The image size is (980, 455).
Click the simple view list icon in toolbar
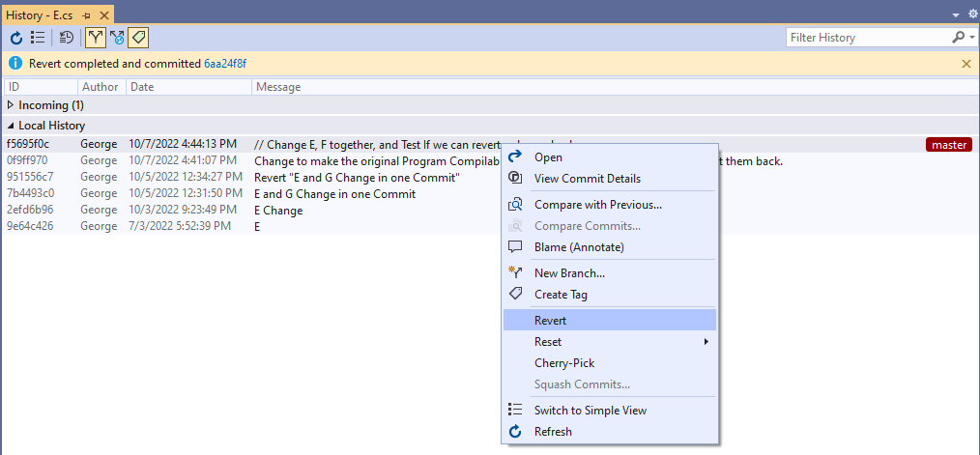(38, 38)
